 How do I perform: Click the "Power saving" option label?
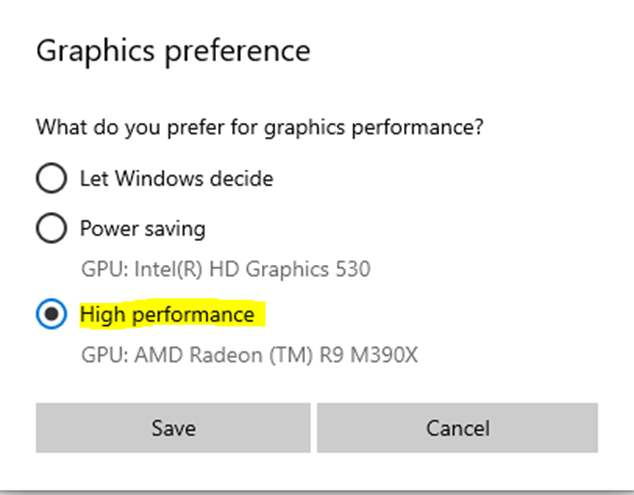142,229
